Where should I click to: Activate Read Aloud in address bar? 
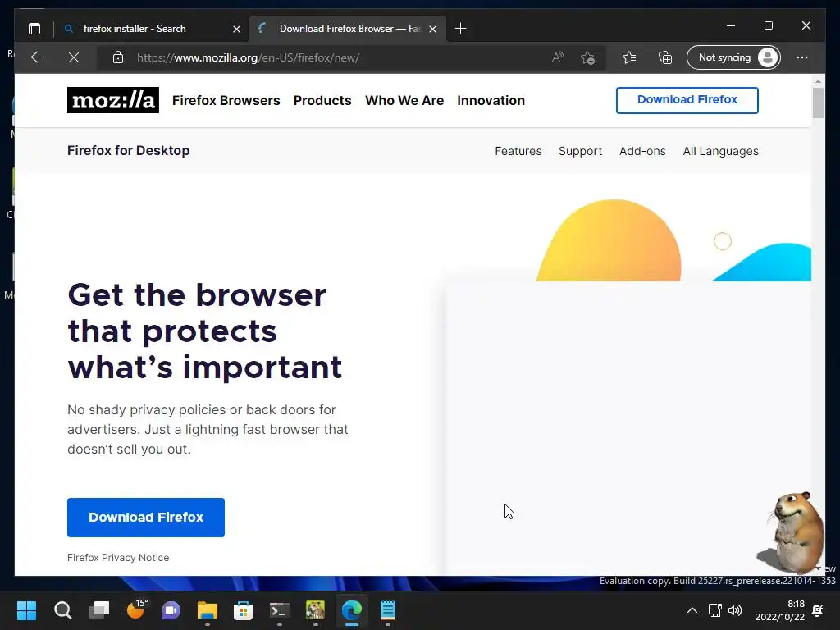558,57
